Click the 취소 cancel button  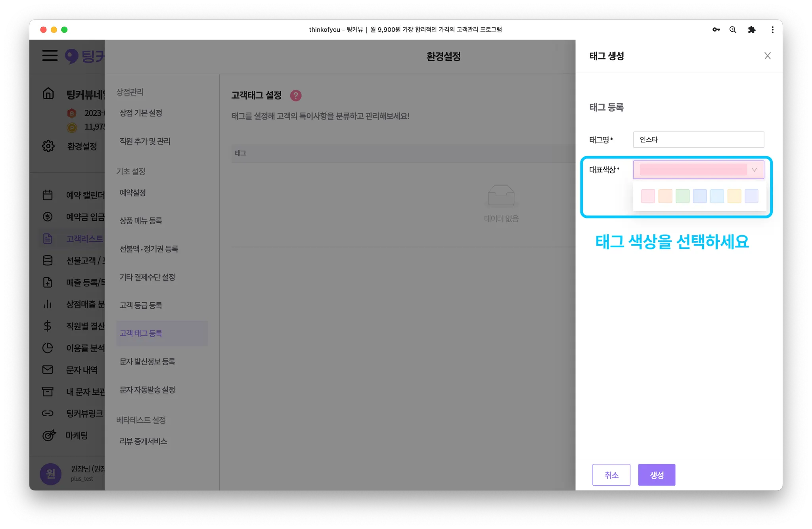point(611,475)
